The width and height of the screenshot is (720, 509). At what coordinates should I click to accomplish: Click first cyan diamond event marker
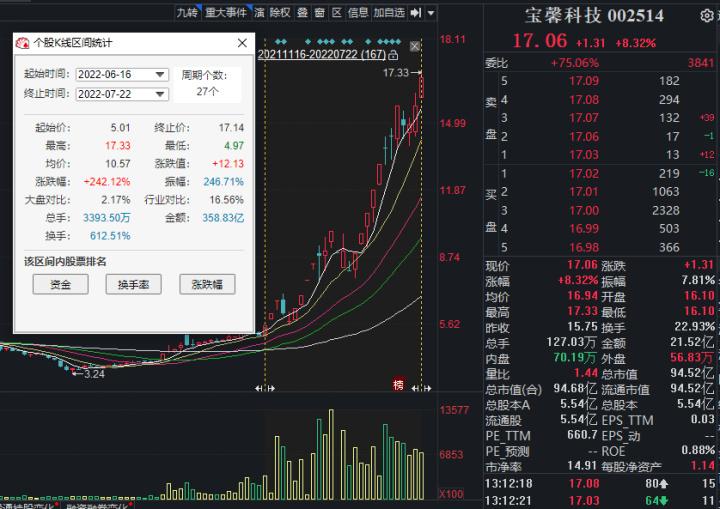[277, 42]
